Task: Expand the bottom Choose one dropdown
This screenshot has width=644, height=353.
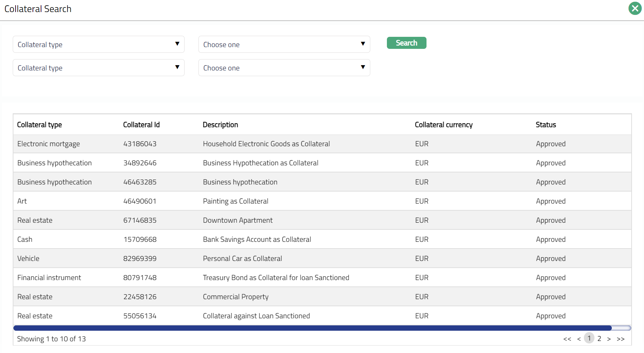Action: (284, 68)
